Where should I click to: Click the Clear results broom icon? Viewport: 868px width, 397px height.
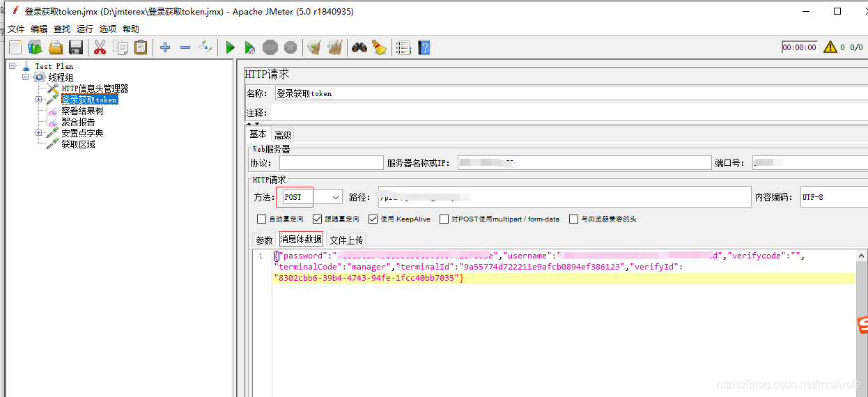(314, 47)
